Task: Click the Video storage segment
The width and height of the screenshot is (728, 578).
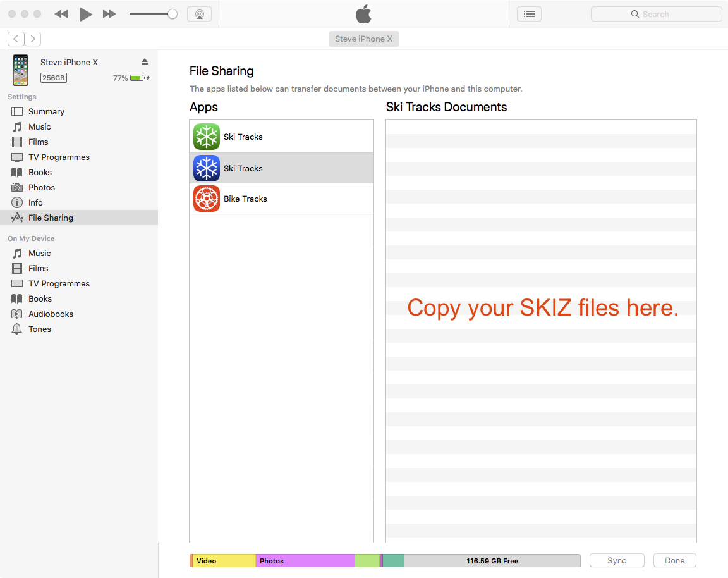Action: (x=224, y=561)
